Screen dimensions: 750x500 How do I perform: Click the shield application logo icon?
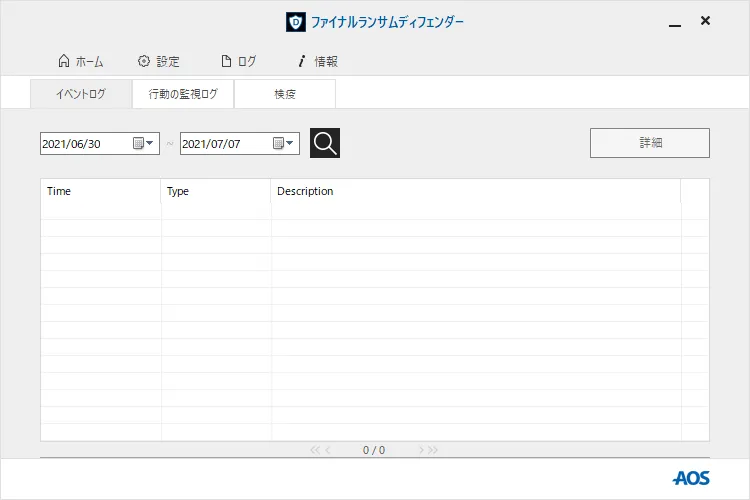(x=296, y=22)
